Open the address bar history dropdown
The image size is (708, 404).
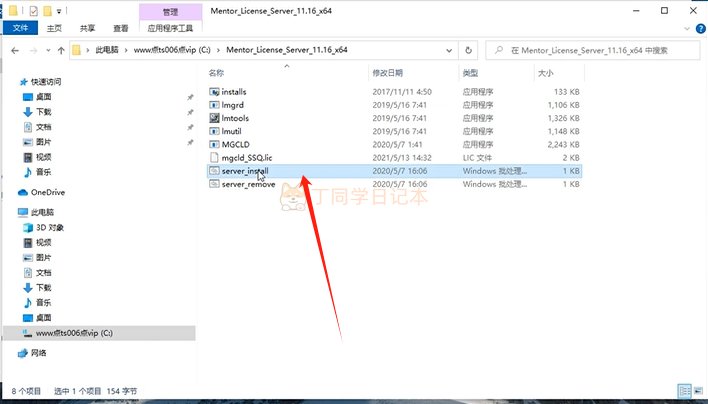click(449, 51)
